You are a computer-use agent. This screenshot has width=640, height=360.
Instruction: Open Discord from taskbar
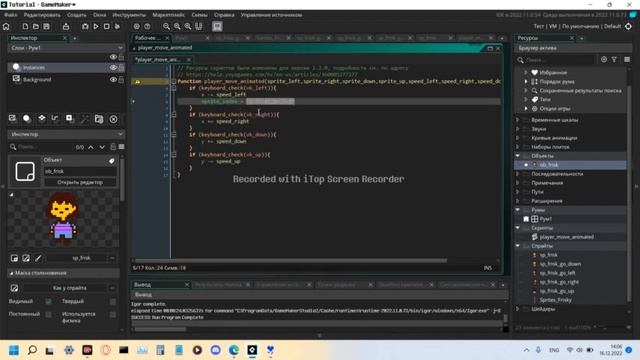216,350
